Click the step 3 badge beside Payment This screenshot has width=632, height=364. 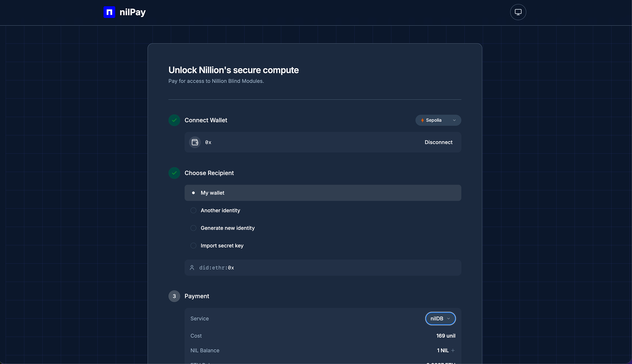(x=174, y=296)
